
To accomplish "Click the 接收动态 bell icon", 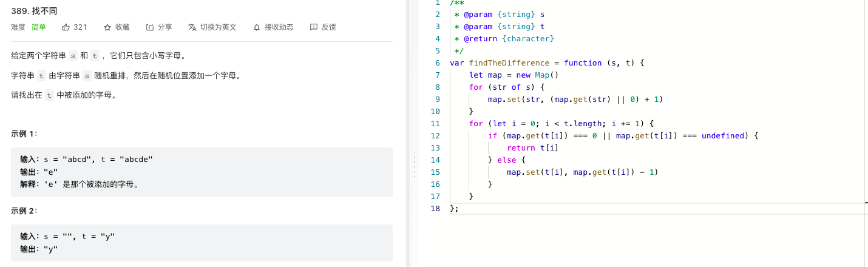I will point(257,27).
